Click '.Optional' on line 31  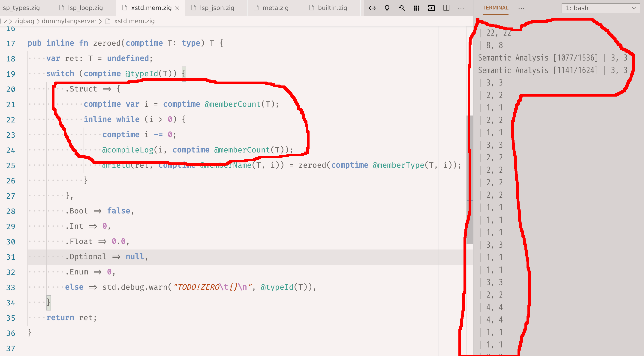86,257
